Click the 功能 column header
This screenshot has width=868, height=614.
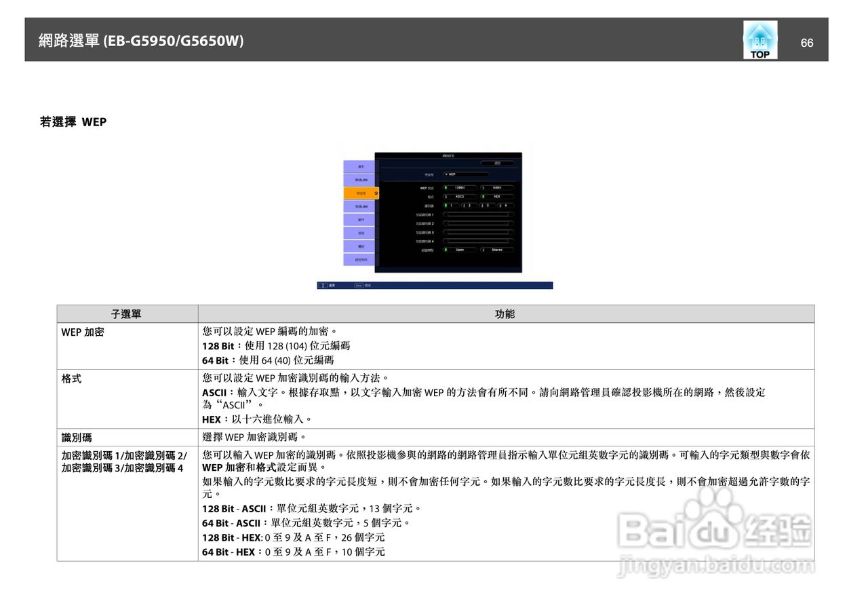(505, 314)
